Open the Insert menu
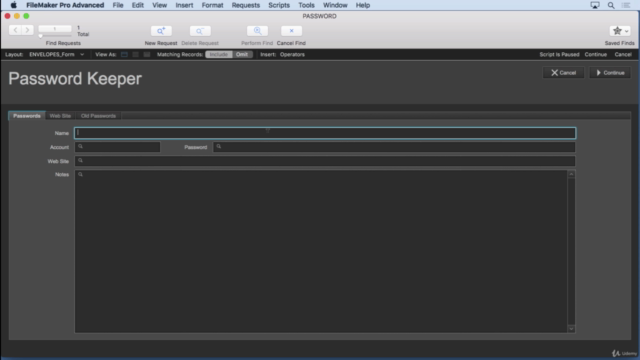The image size is (640, 360). pos(184,5)
